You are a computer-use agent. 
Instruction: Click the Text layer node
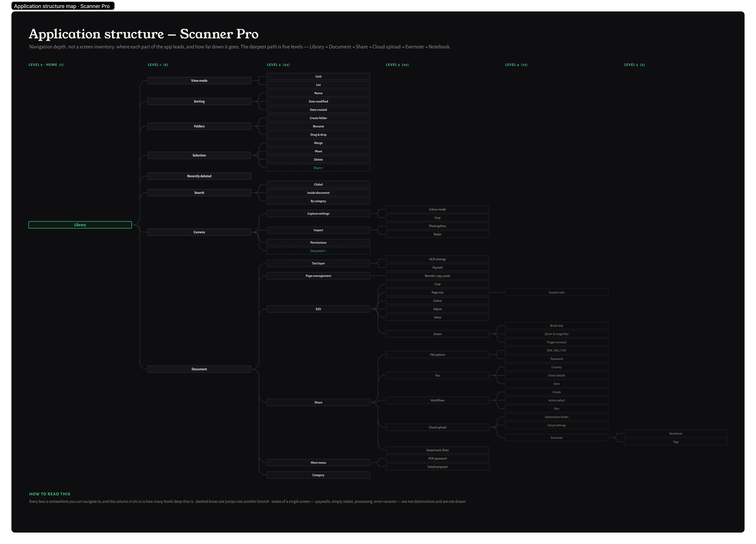(x=318, y=263)
